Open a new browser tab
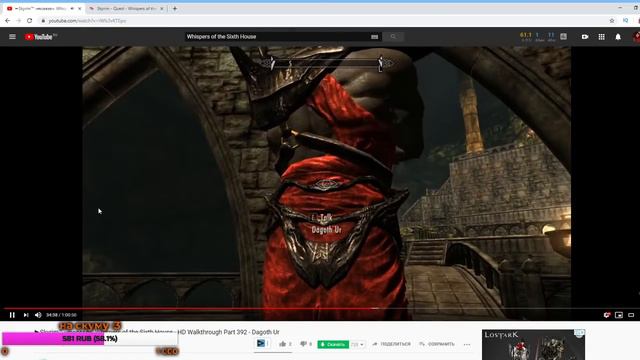640x360 pixels. click(175, 8)
